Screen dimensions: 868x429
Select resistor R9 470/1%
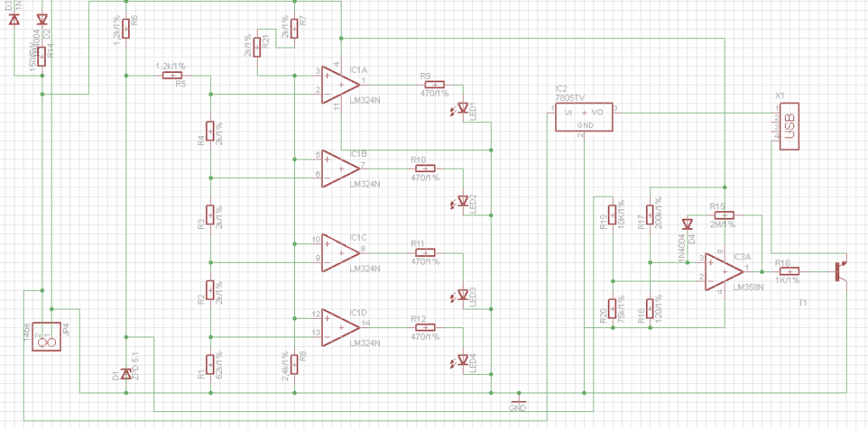[434, 85]
